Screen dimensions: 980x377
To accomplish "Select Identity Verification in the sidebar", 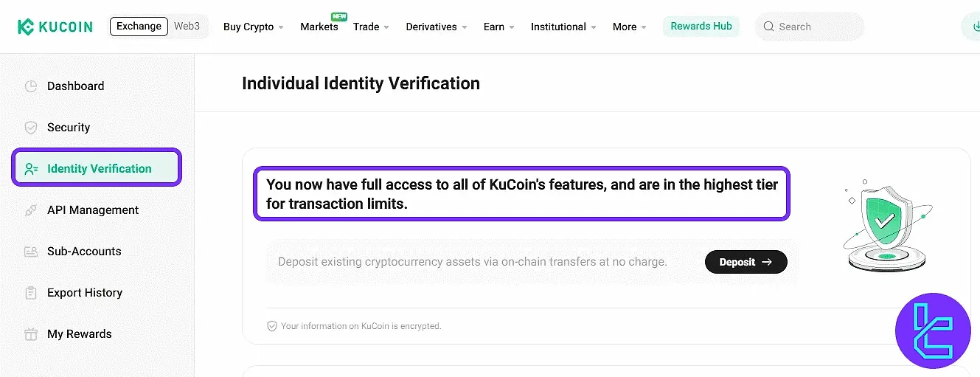I will pyautogui.click(x=99, y=169).
